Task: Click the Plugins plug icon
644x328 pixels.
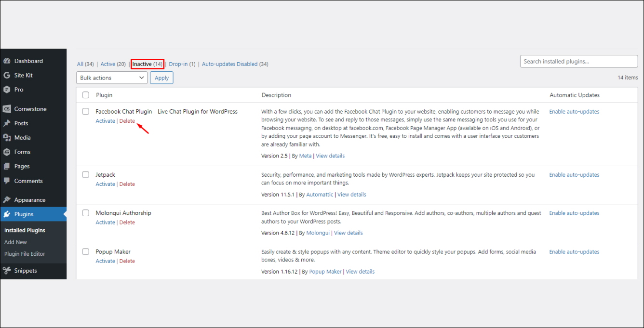Action: (7, 214)
